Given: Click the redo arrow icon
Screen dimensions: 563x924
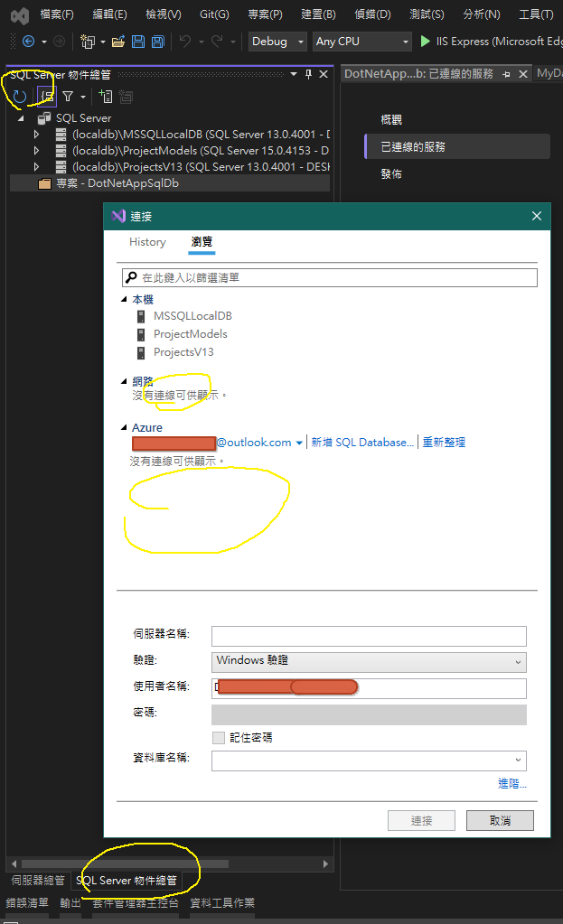Looking at the screenshot, I should pos(217,42).
